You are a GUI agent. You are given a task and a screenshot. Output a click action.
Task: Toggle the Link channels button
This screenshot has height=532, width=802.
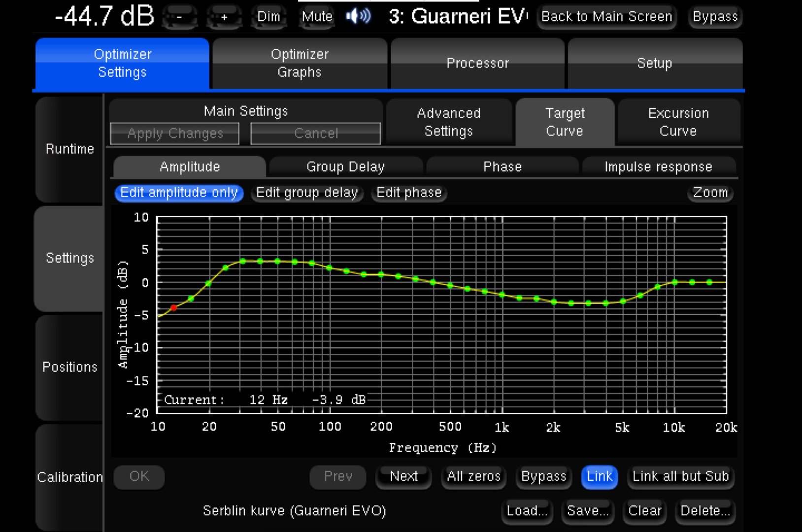[x=599, y=476]
